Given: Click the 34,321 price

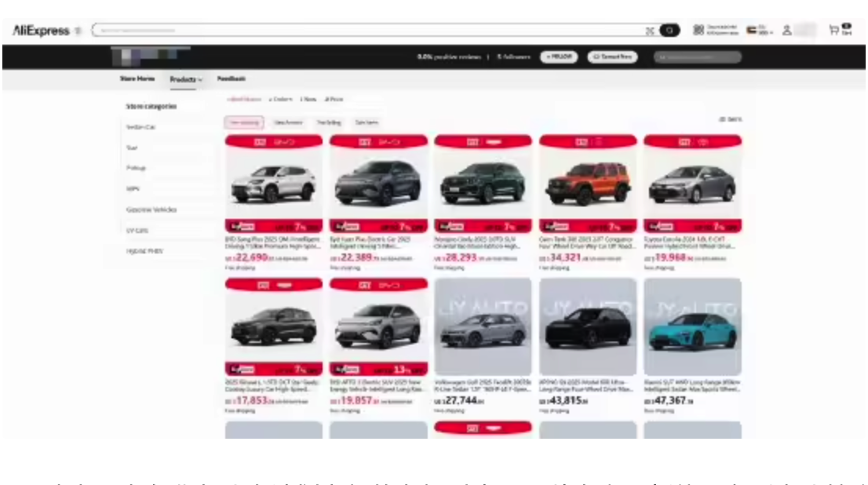Looking at the screenshot, I should point(563,258).
